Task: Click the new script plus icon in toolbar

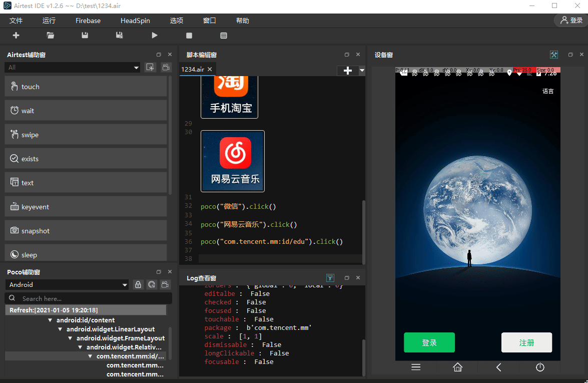Action: coord(16,35)
